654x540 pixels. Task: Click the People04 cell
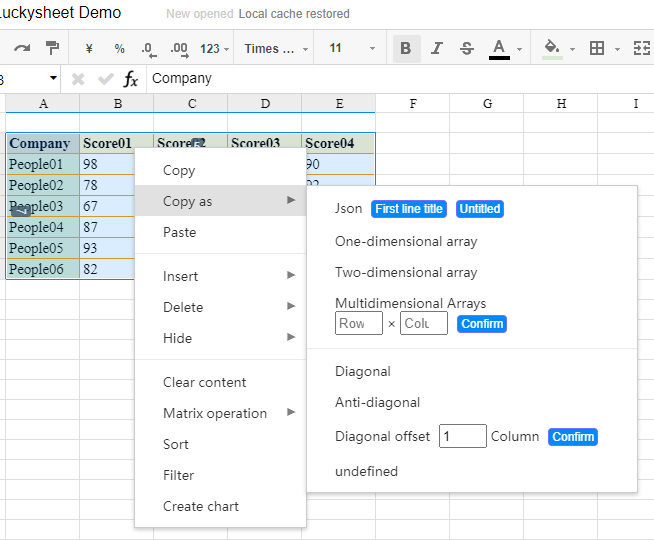click(x=43, y=227)
